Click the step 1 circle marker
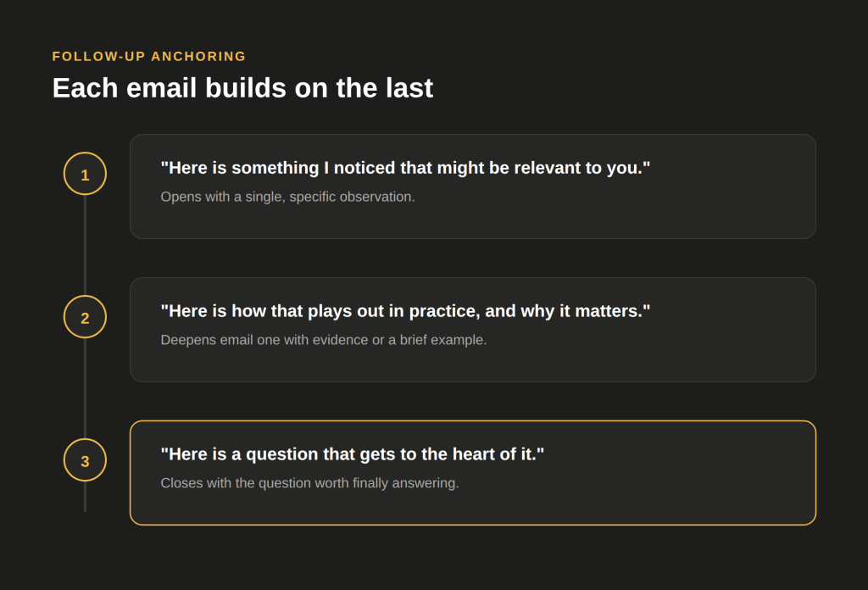This screenshot has height=590, width=868. pos(85,174)
